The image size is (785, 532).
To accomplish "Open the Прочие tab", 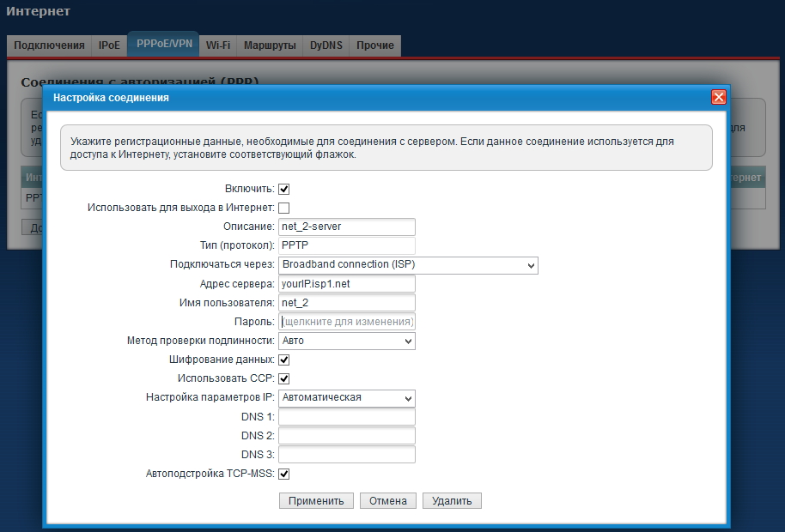I will pos(375,45).
